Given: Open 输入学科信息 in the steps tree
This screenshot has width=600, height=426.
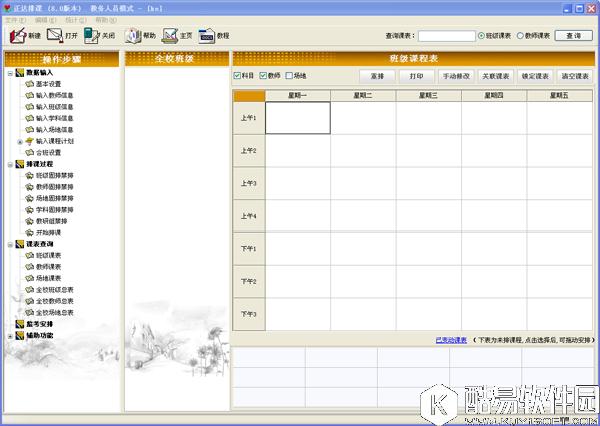Looking at the screenshot, I should point(54,118).
